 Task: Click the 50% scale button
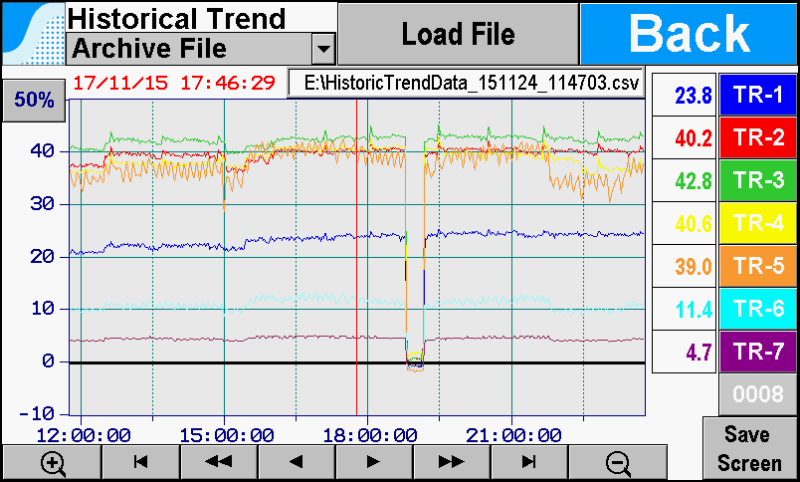(34, 99)
